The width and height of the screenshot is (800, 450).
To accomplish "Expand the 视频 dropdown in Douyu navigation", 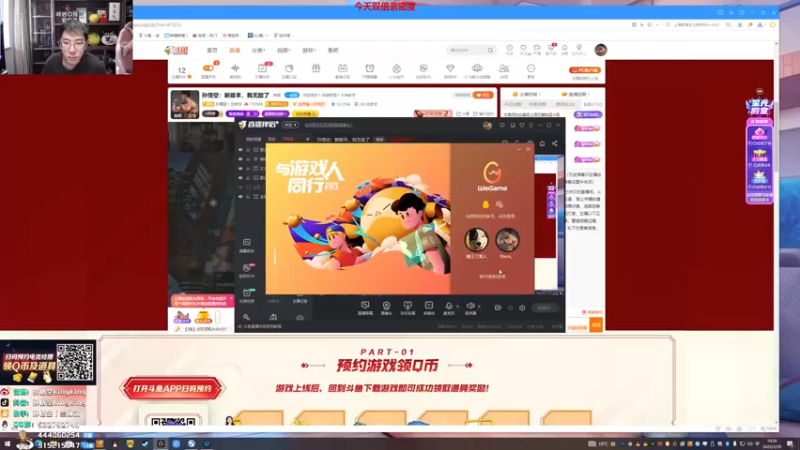I will (x=283, y=51).
